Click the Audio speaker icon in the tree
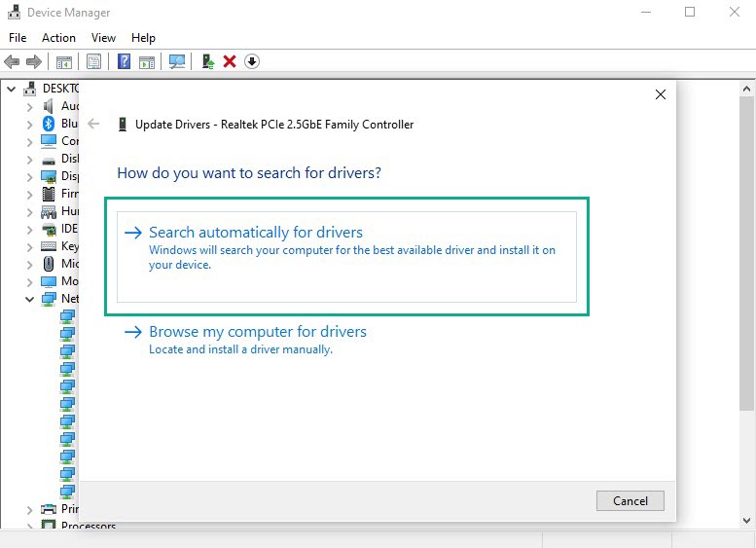The image size is (756, 548). point(49,106)
